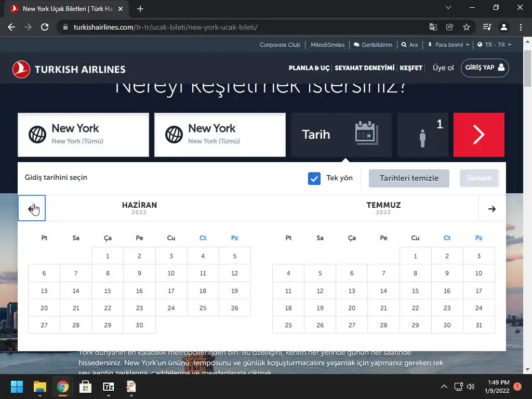Viewport: 532px width, 399px height.
Task: Click the passenger person icon
Action: pyautogui.click(x=422, y=138)
